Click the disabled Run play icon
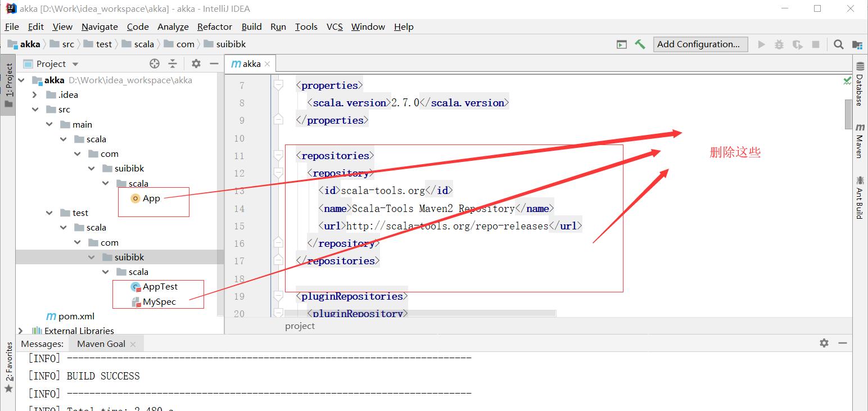This screenshot has height=411, width=868. click(x=762, y=44)
